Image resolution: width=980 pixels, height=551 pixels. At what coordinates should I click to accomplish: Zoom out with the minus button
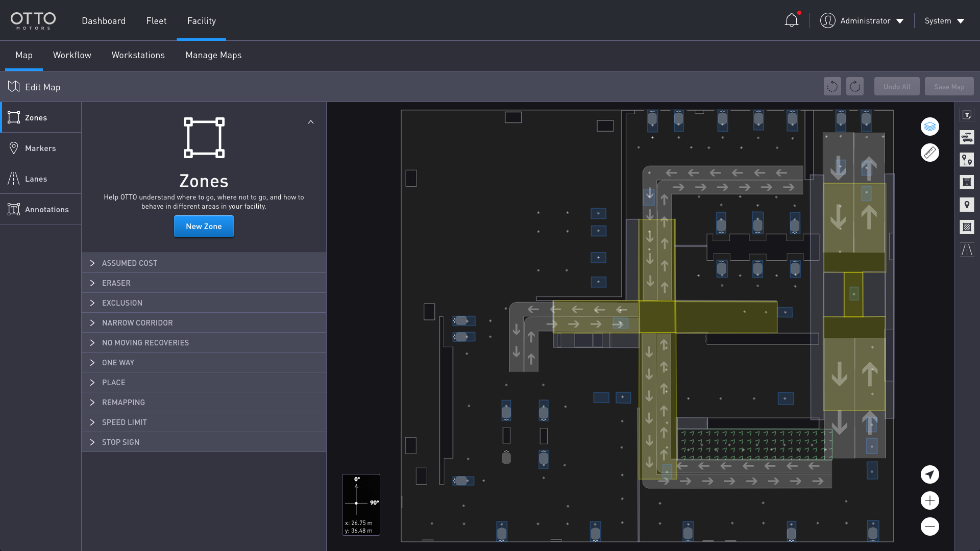point(929,527)
